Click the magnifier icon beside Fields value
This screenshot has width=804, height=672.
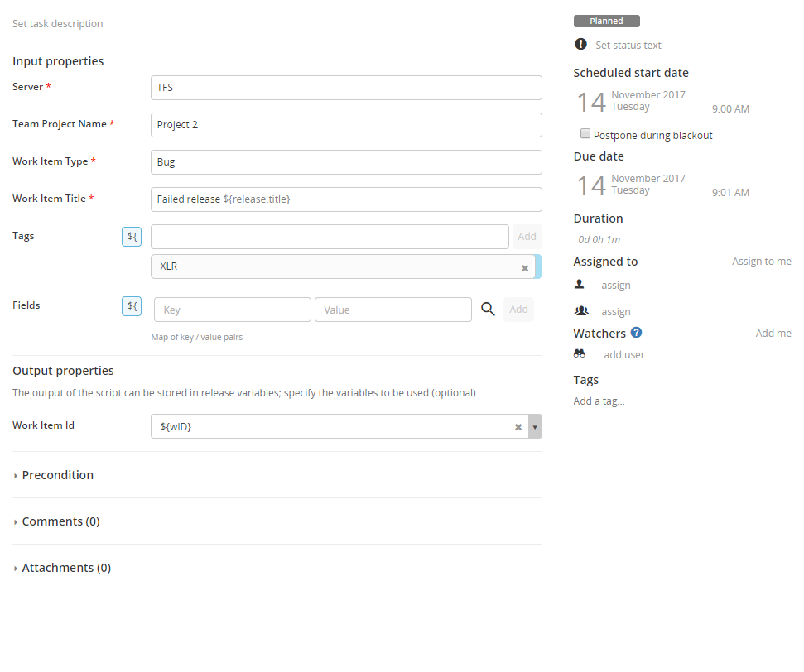tap(489, 310)
